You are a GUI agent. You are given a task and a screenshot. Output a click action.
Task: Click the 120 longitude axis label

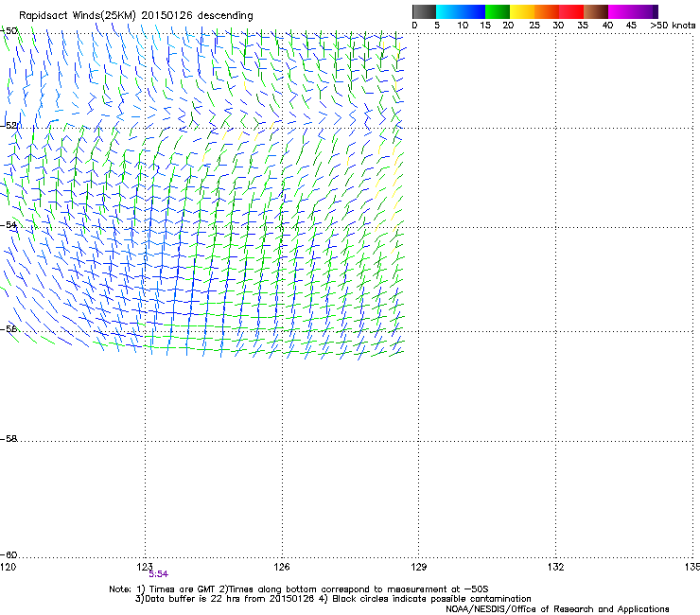(8, 567)
